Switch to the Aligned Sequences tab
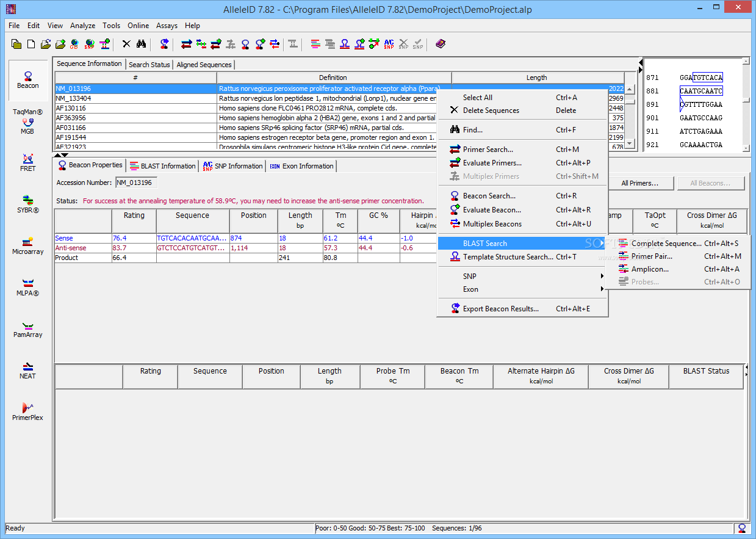The height and width of the screenshot is (539, 756). 204,65
